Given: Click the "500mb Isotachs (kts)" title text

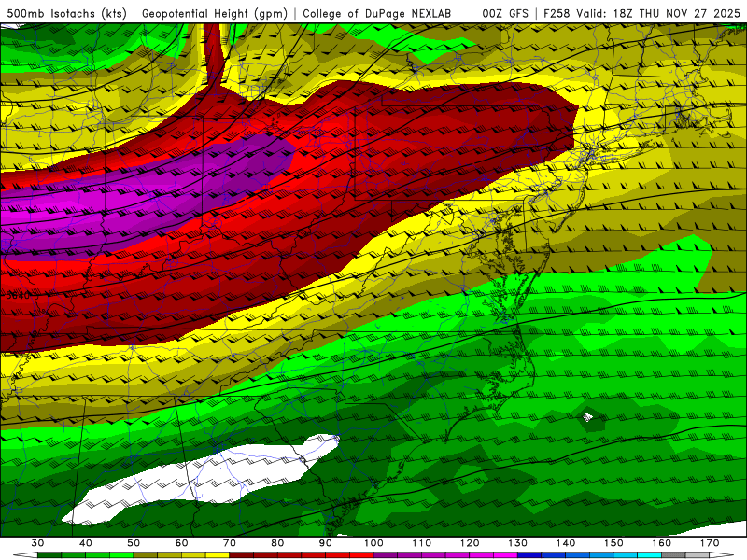Looking at the screenshot, I should (x=66, y=14).
